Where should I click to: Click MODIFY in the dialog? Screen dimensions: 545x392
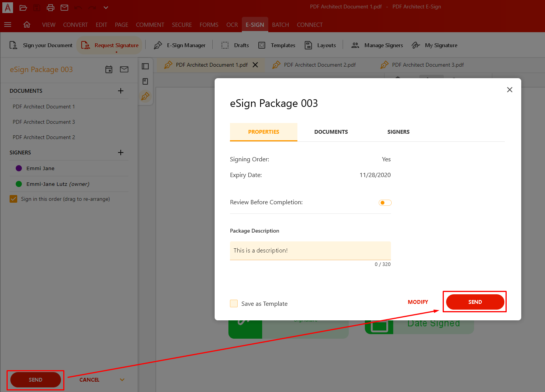coord(418,302)
